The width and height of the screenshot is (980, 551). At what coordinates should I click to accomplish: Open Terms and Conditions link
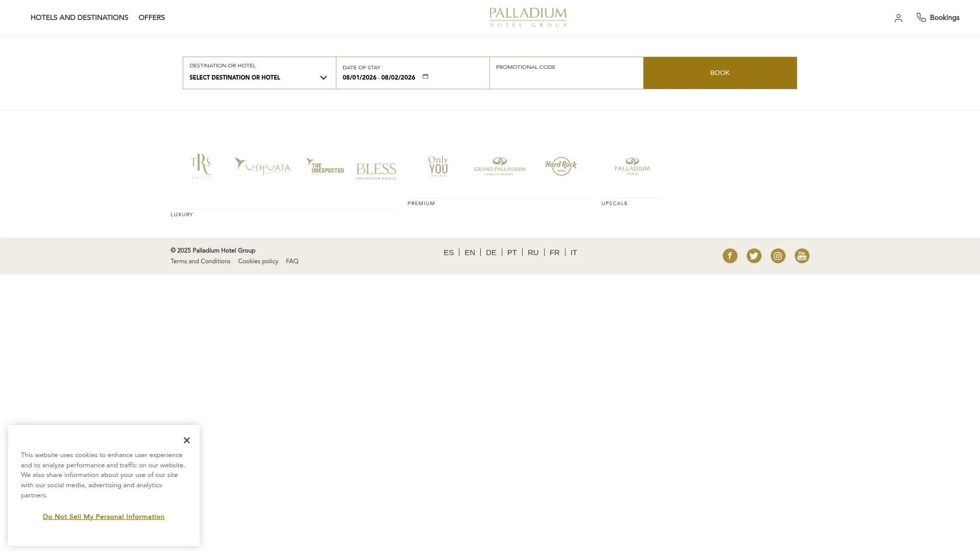coord(201,261)
